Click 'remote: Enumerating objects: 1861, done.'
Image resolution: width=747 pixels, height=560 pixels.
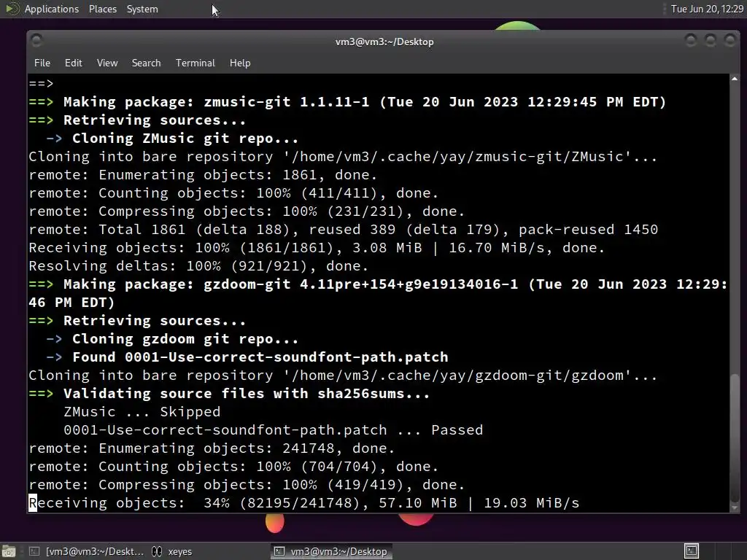203,175
